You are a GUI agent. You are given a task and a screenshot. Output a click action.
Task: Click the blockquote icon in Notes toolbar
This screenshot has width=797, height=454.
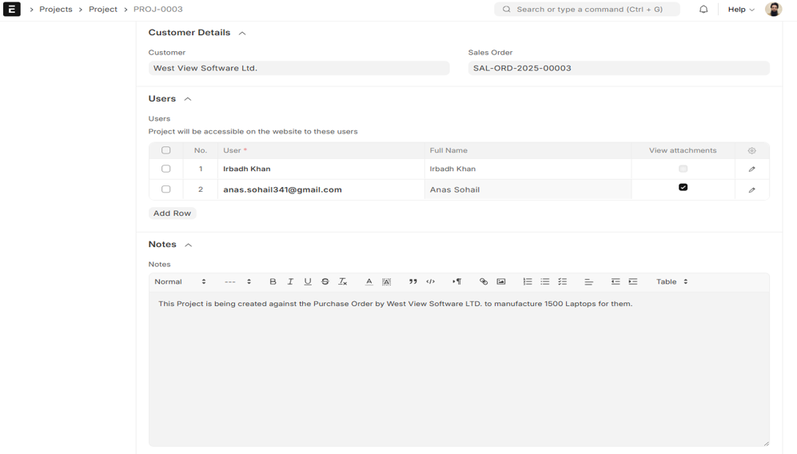pos(413,282)
